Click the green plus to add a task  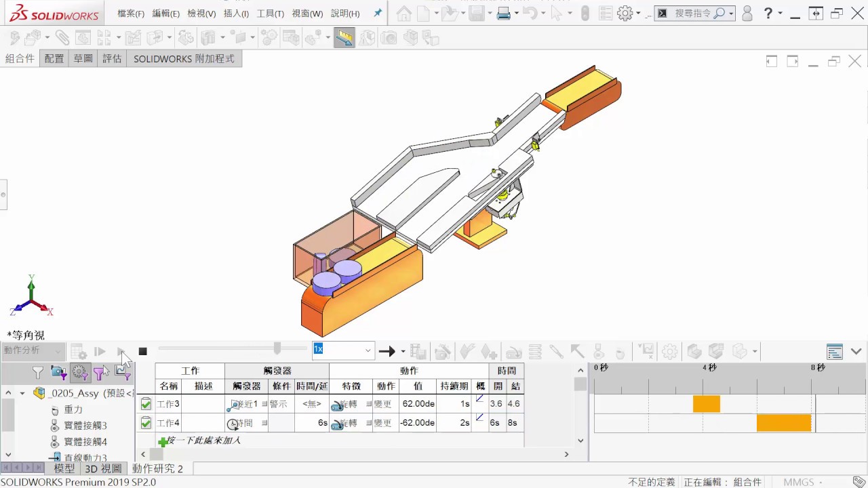tap(163, 441)
